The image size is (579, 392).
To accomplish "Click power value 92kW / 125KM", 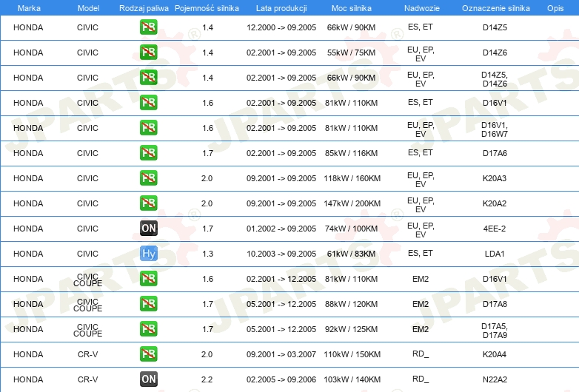I will point(351,329).
